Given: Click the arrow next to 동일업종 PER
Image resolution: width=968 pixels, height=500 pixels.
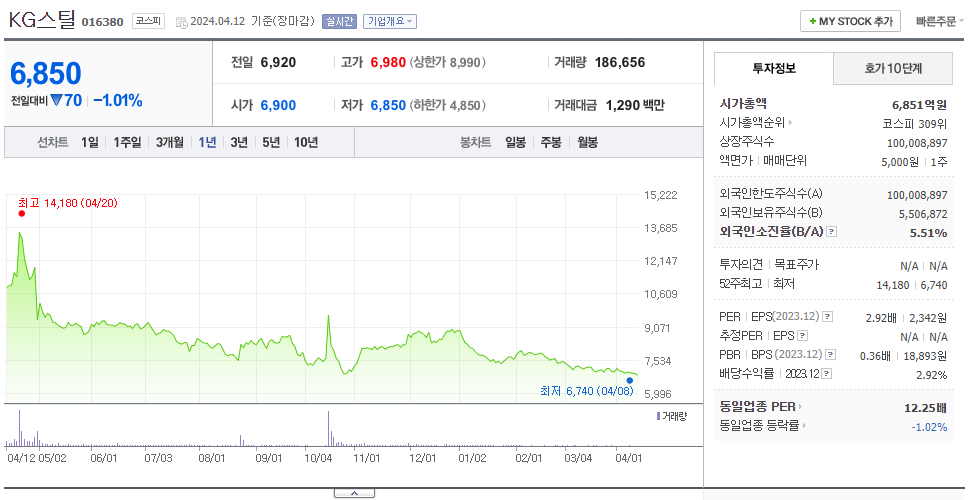Looking at the screenshot, I should pyautogui.click(x=801, y=407).
